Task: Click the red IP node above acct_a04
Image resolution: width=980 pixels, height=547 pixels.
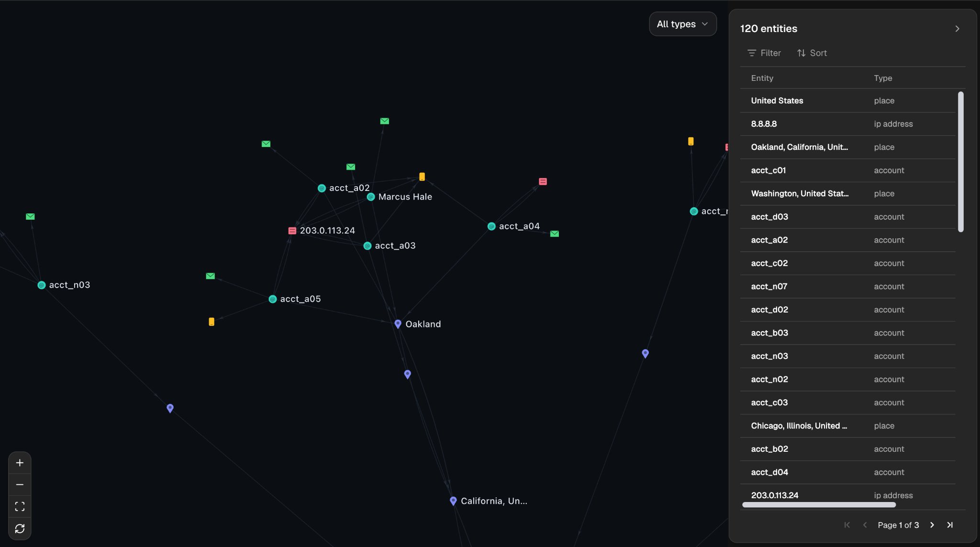Action: pyautogui.click(x=543, y=181)
